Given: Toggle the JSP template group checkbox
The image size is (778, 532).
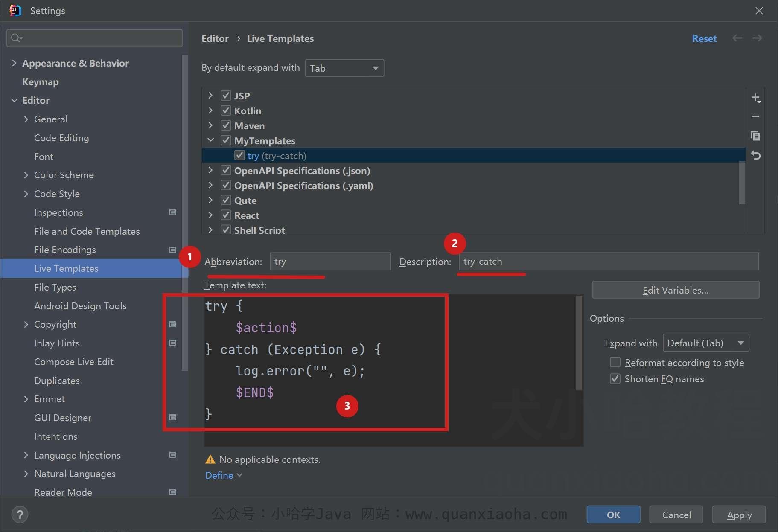Looking at the screenshot, I should coord(226,96).
